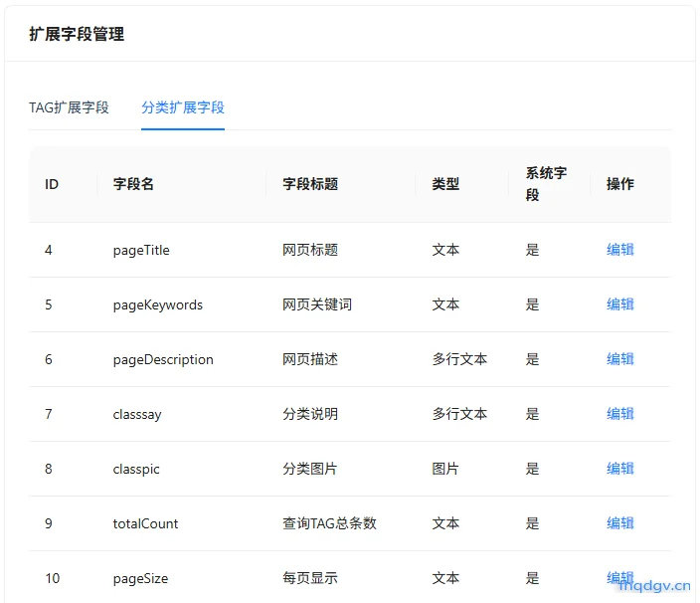The image size is (700, 603).
Task: Click 编辑 link for pageTitle row
Action: pyautogui.click(x=620, y=249)
